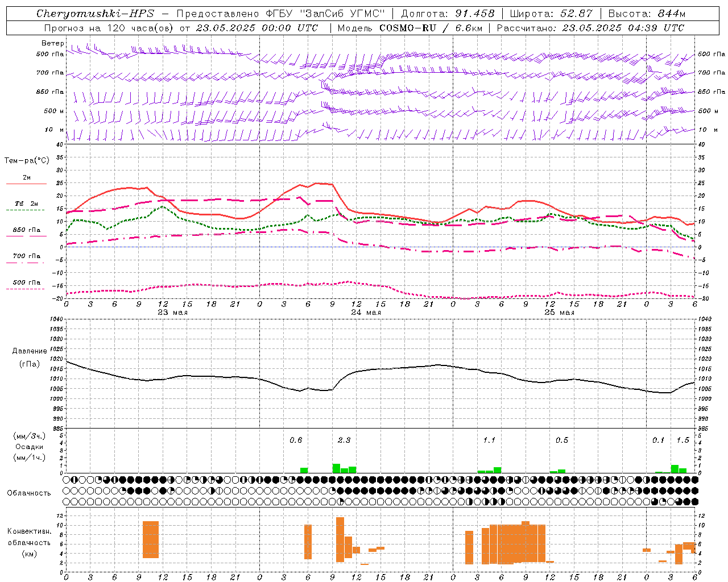The image size is (728, 582).
Task: Click the model name COSMO-RU
Action: tap(407, 28)
